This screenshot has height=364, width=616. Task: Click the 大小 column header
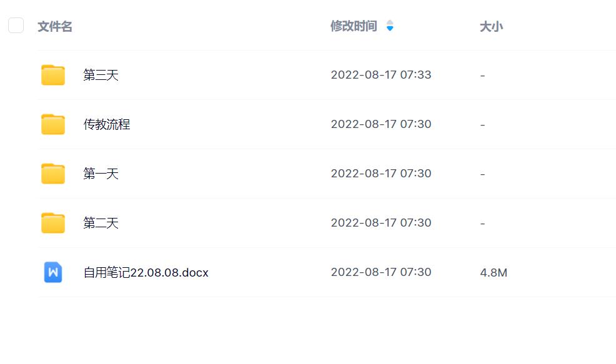491,26
